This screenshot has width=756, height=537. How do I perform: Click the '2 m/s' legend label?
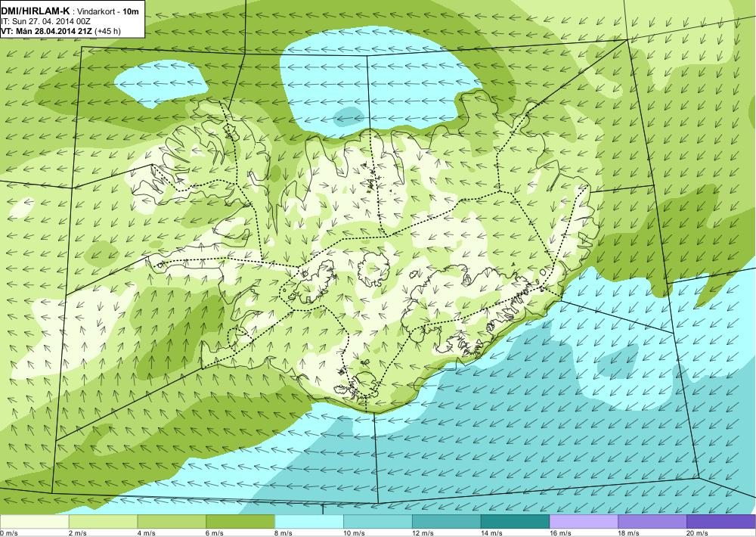point(77,533)
